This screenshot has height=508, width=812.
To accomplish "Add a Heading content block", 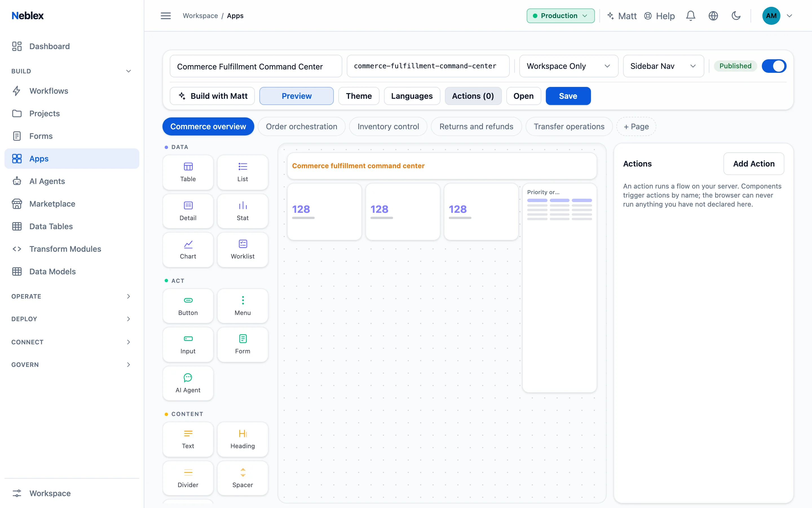I will [x=242, y=439].
